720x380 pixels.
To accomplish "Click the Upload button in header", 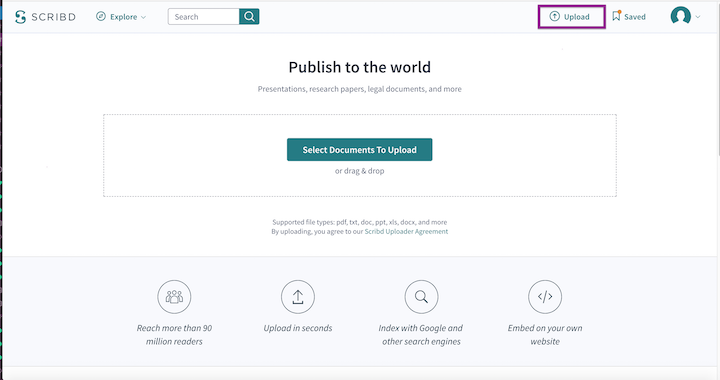I will [571, 17].
